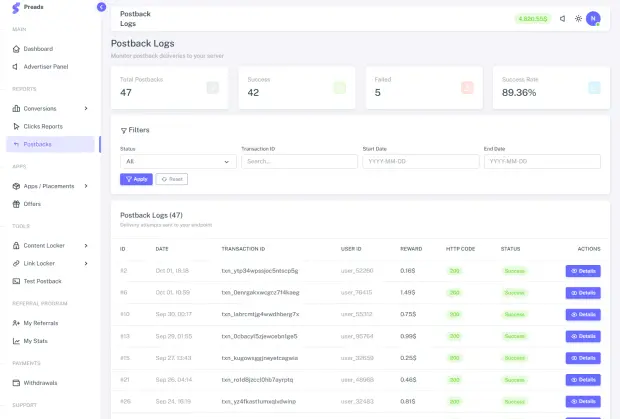Click the Advertiser Panel megaphone icon

tap(15, 67)
